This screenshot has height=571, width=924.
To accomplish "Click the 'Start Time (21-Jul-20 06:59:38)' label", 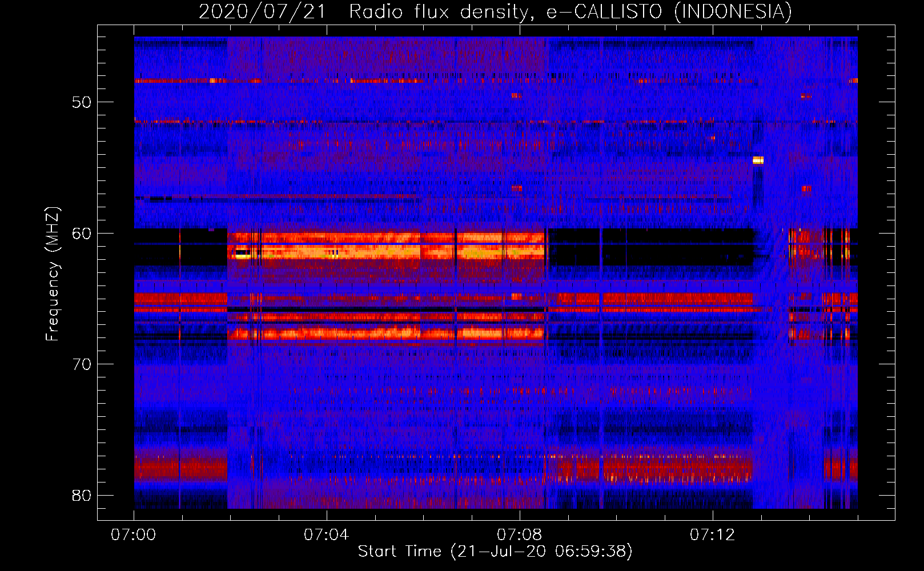I will [x=495, y=552].
